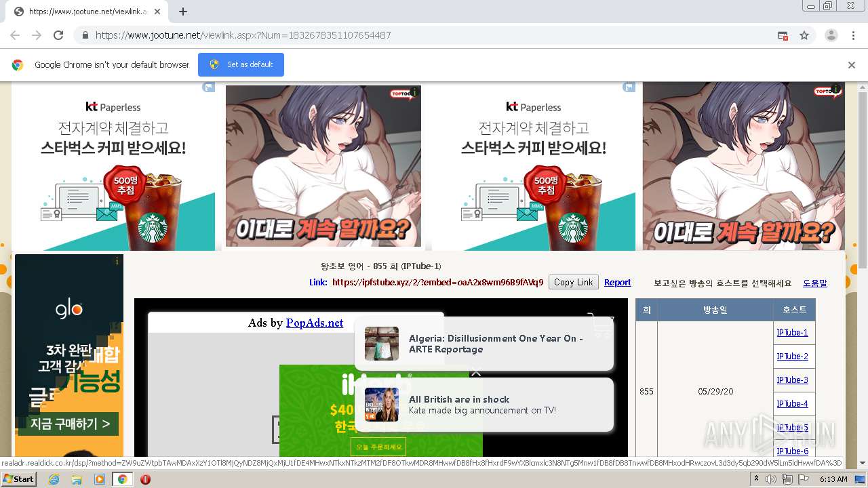Open the PopAds.net link
Screen dimensions: 868x488
[x=315, y=323]
